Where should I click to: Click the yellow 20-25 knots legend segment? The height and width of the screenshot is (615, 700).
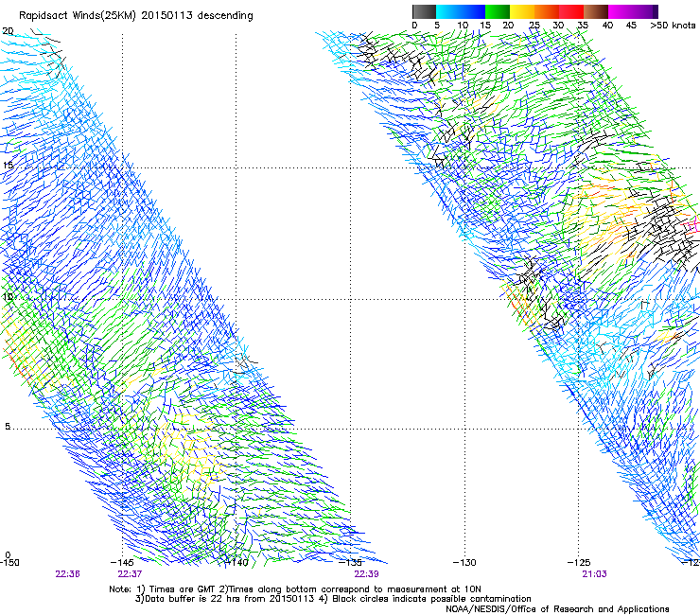coord(522,11)
